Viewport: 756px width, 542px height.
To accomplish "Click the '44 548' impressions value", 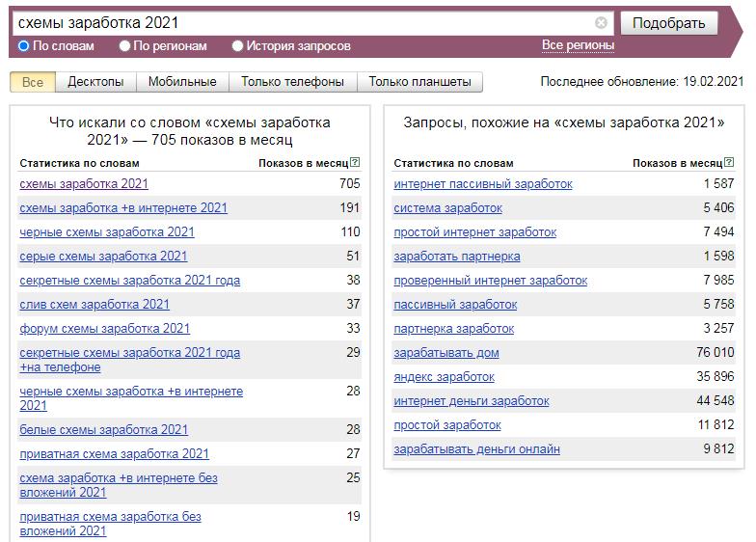I will 715,401.
